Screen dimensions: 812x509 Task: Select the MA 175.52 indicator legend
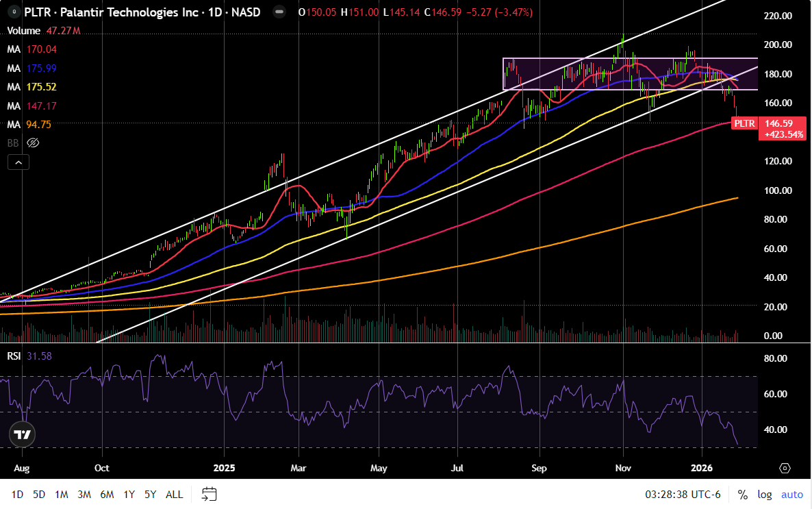31,87
